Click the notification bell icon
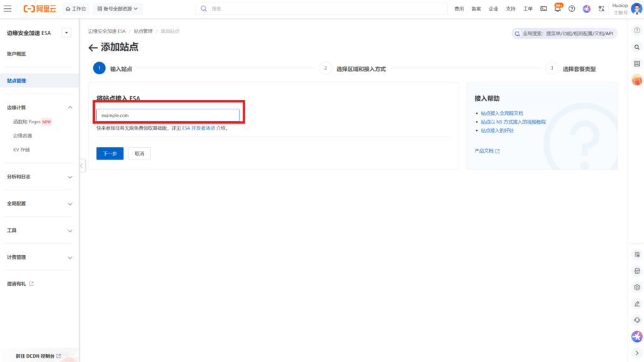The image size is (644, 362). tap(558, 9)
